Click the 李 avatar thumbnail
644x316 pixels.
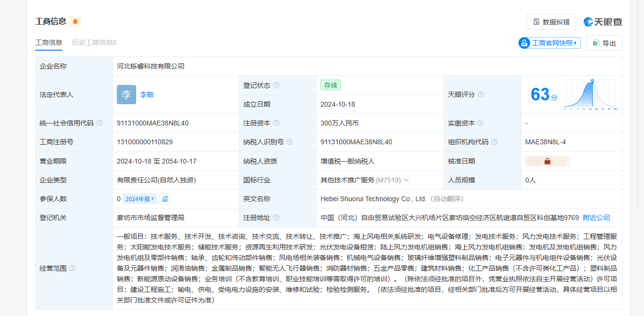[126, 95]
